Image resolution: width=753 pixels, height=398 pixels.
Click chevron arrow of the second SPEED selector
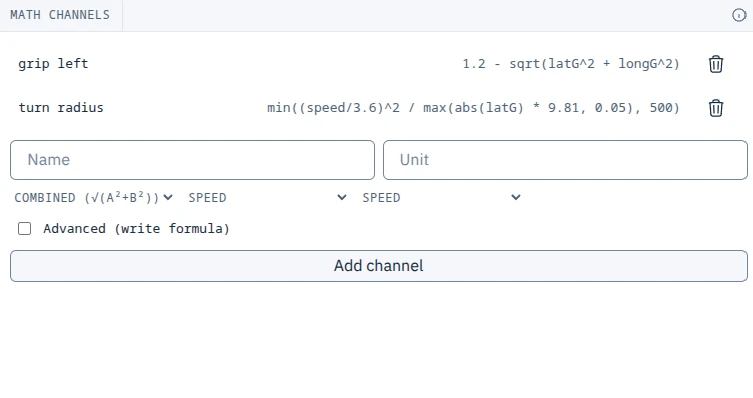click(516, 197)
